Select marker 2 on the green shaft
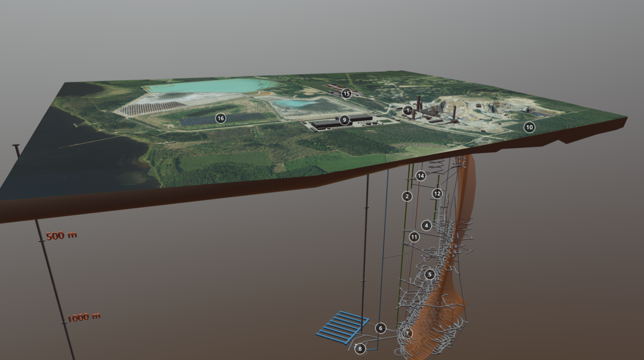The image size is (644, 360). [x=407, y=196]
